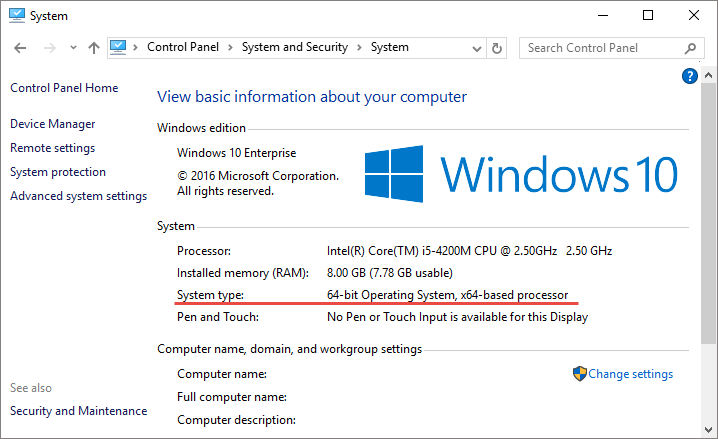Minimize the System window
Viewport: 718px width, 439px height.
click(x=603, y=16)
